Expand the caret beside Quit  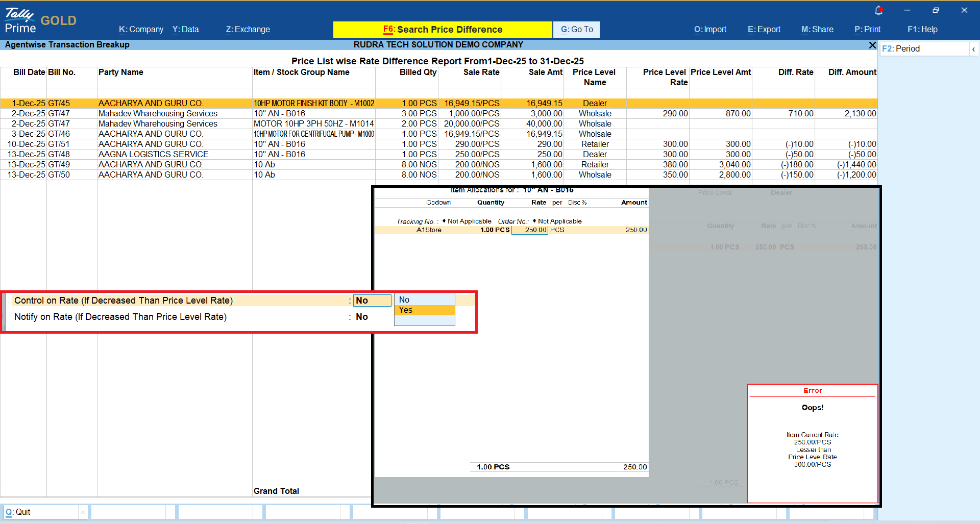pos(82,512)
